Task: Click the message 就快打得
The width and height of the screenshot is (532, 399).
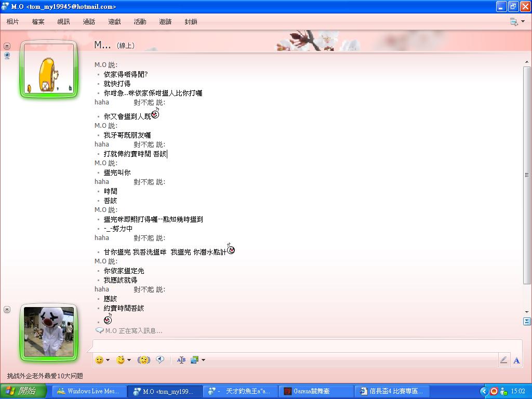Action: [117, 84]
